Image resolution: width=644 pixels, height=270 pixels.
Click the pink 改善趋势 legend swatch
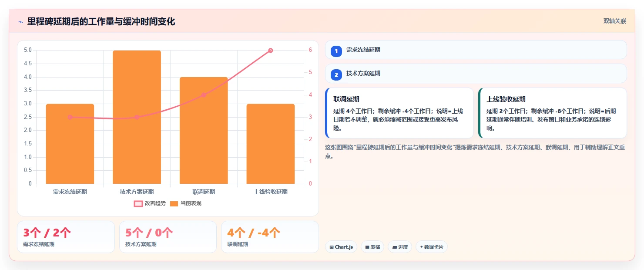click(138, 203)
